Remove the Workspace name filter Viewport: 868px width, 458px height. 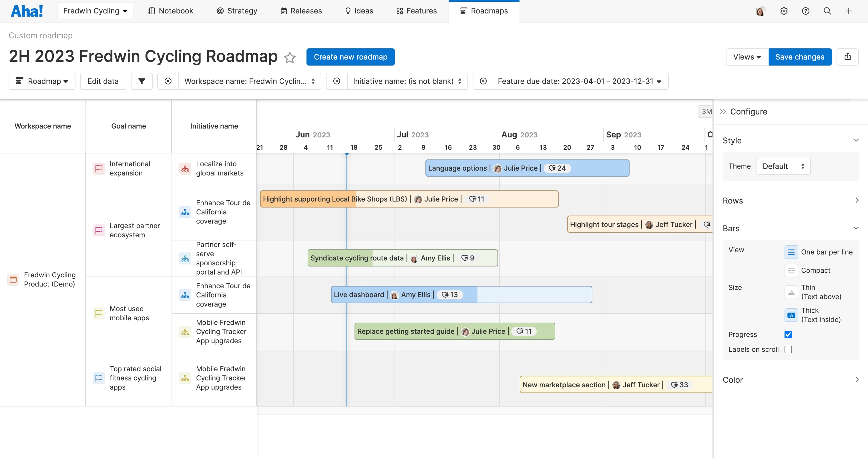[x=168, y=81]
